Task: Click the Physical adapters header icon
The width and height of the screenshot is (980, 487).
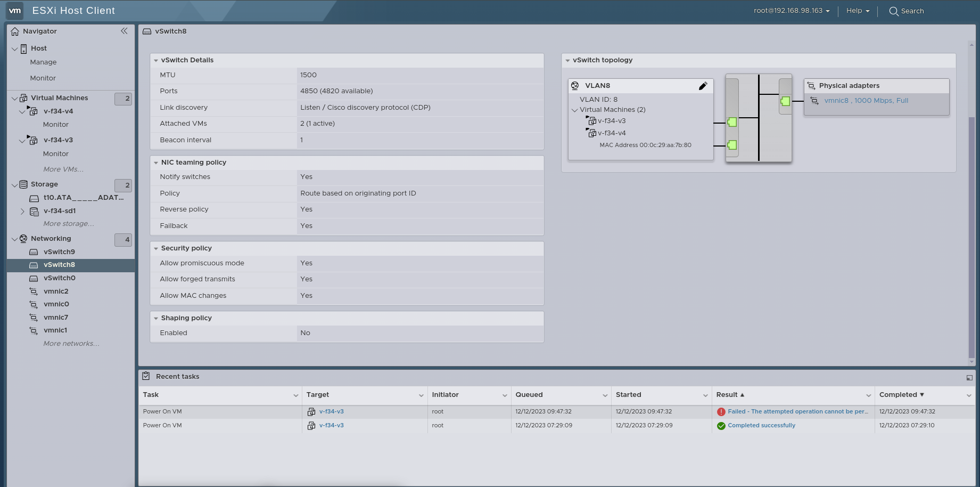Action: (x=811, y=86)
